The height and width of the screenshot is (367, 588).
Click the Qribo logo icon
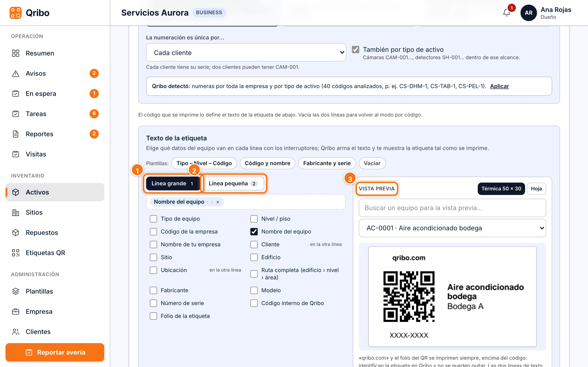16,13
